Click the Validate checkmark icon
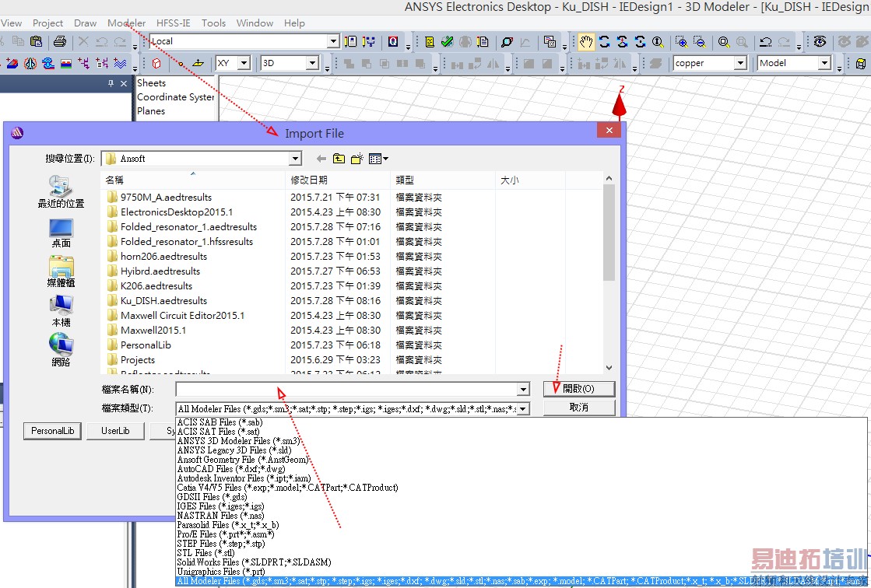Image resolution: width=871 pixels, height=588 pixels. click(447, 42)
